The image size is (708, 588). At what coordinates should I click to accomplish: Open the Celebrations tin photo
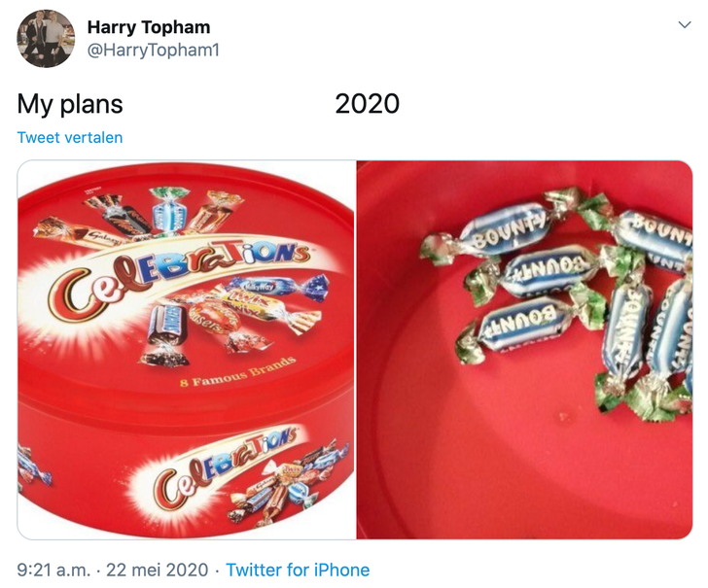187,350
